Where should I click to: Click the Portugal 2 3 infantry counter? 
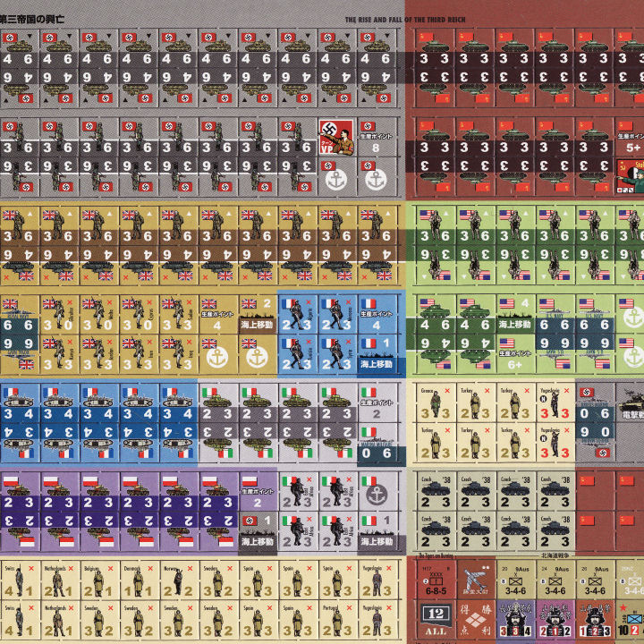coord(336,621)
